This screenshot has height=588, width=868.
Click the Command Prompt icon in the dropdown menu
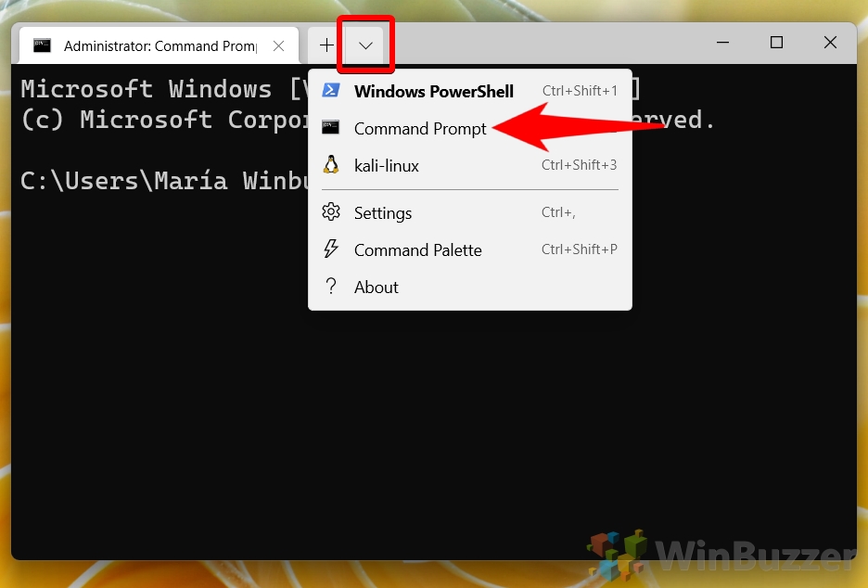[x=331, y=128]
